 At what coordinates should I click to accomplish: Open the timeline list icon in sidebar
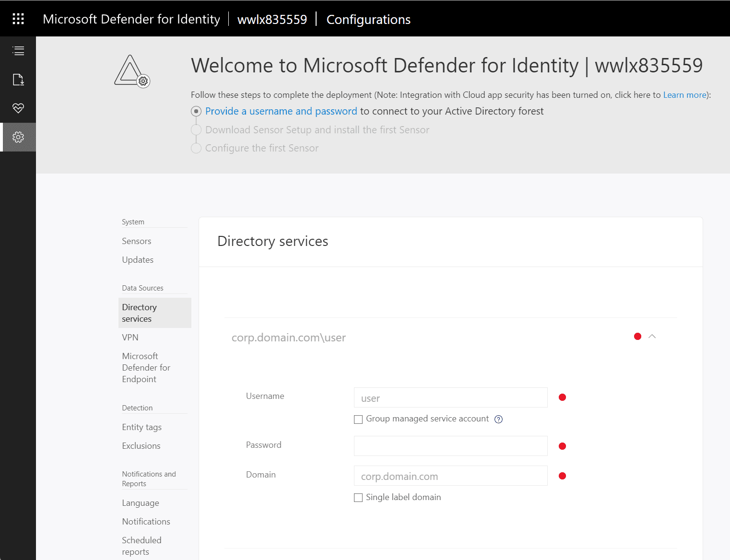click(18, 51)
